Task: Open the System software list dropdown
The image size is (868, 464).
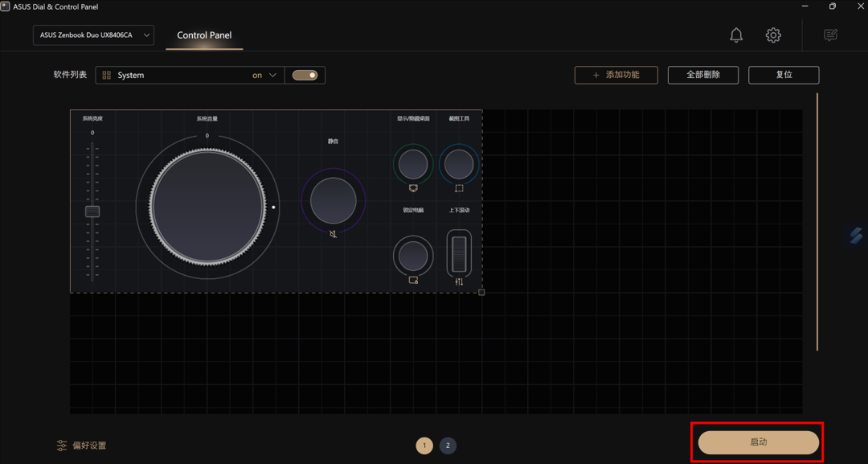Action: 190,75
